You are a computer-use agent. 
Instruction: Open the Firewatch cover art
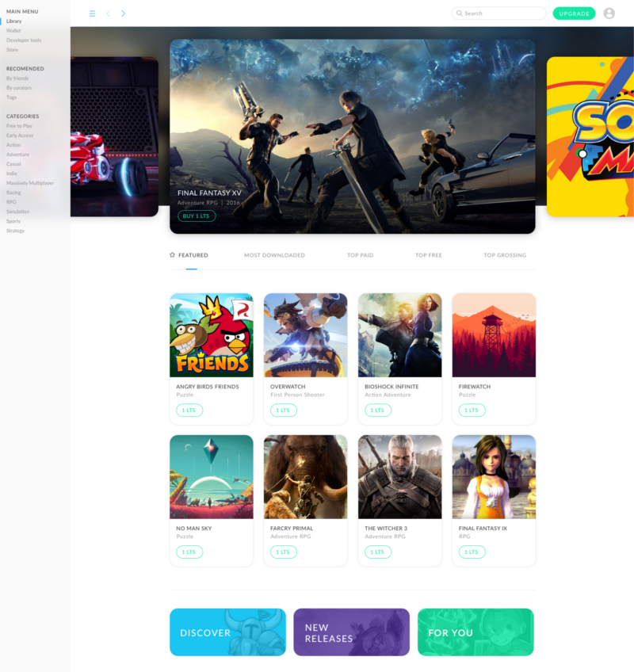(494, 335)
